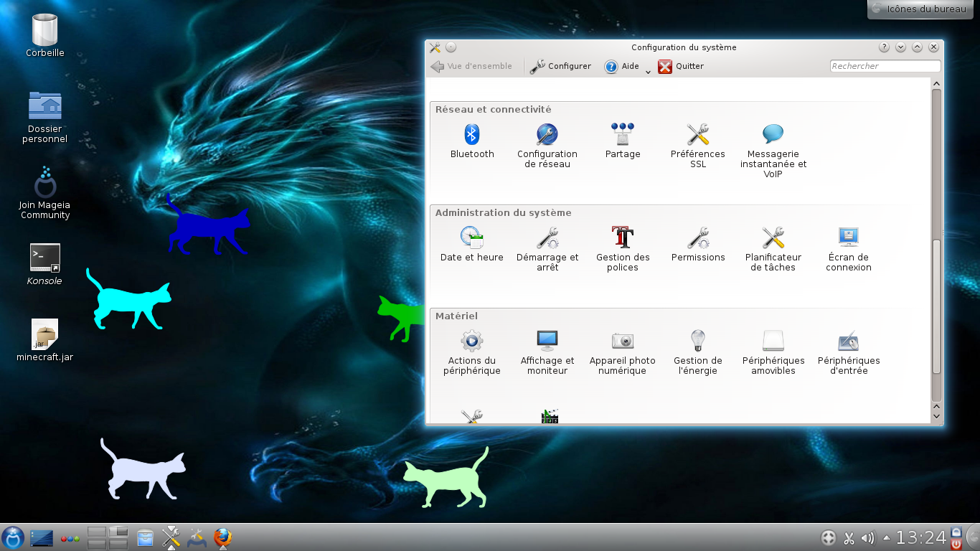Click the show desktop panel icon
Screen dimensions: 980x551
pyautogui.click(x=41, y=537)
